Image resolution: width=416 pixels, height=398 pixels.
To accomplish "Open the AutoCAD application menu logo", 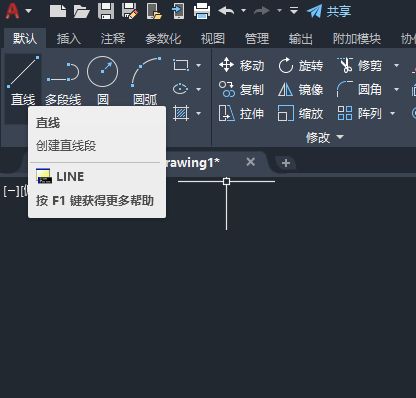I will coord(13,11).
